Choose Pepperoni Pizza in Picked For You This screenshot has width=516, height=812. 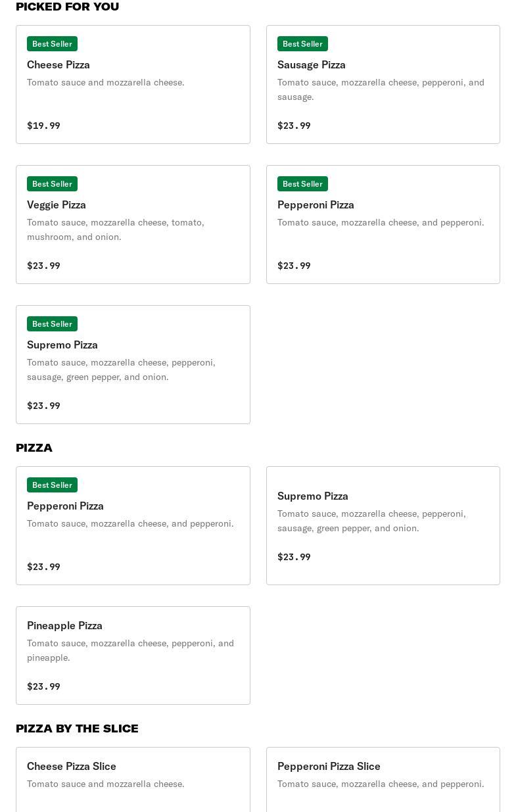point(383,224)
